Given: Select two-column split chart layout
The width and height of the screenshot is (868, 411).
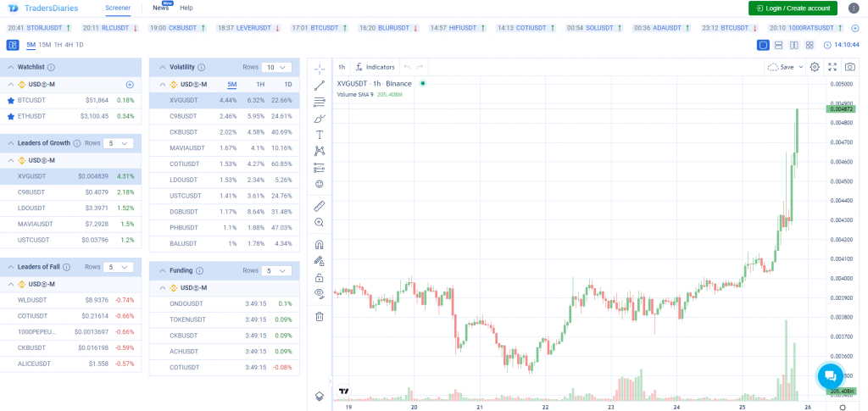Looking at the screenshot, I should point(793,45).
